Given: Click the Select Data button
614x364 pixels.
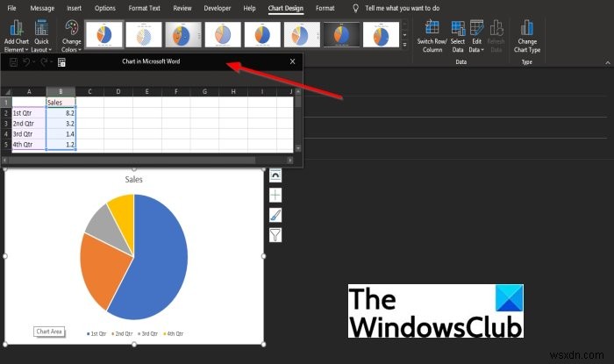Looking at the screenshot, I should (457, 36).
